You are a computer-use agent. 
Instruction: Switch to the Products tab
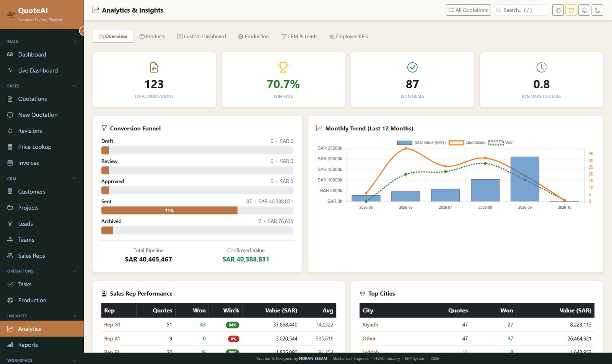[x=152, y=36]
